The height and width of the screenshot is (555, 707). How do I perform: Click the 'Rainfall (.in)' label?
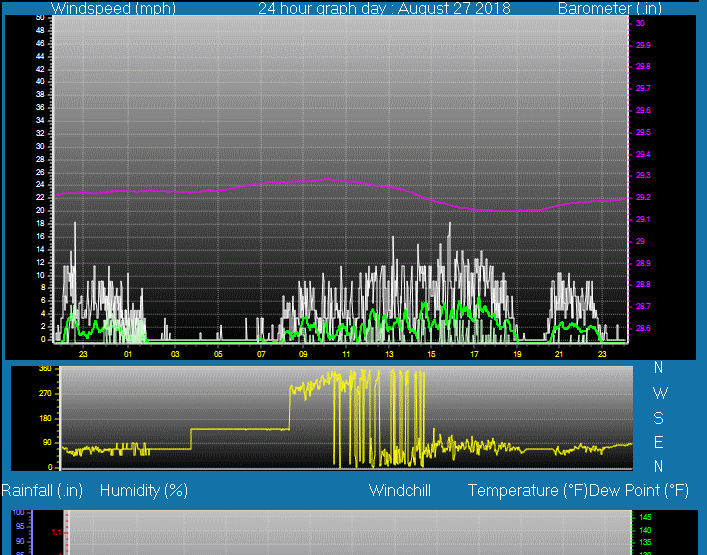coord(42,491)
